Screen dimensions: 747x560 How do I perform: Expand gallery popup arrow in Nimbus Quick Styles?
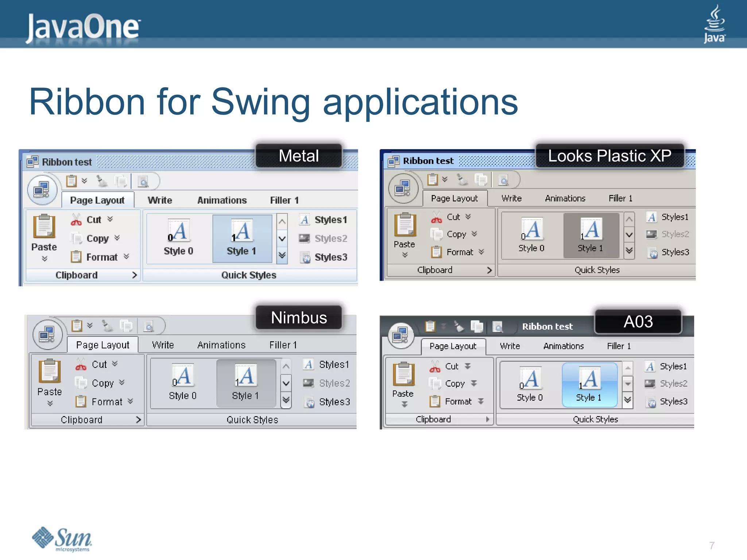point(286,400)
